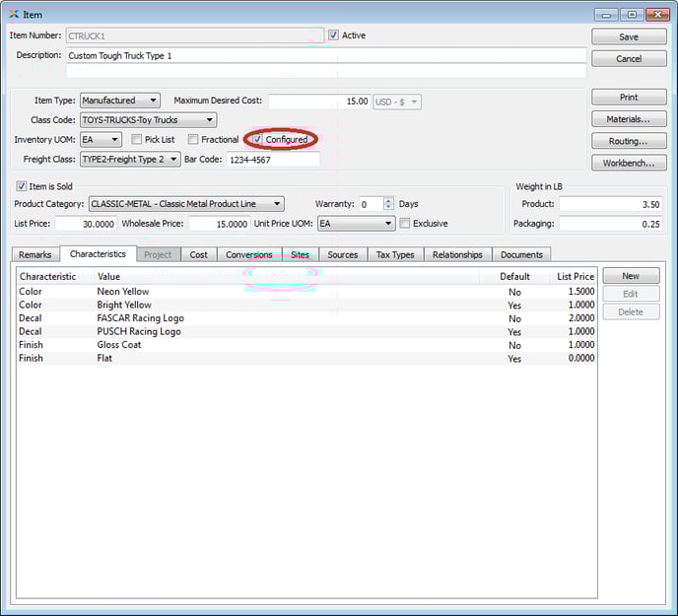Open the Materials dialog button

coord(628,119)
